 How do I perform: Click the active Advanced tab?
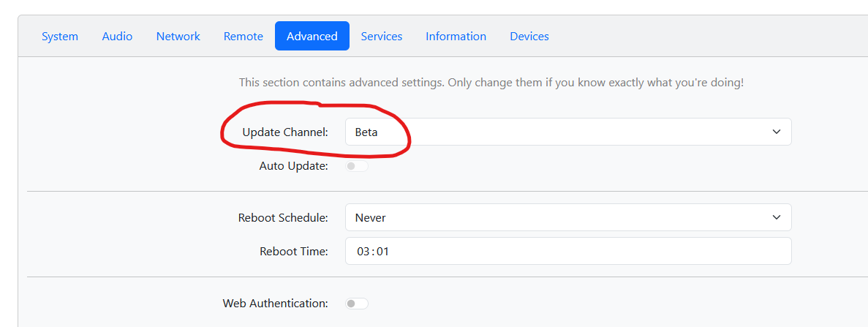point(312,36)
